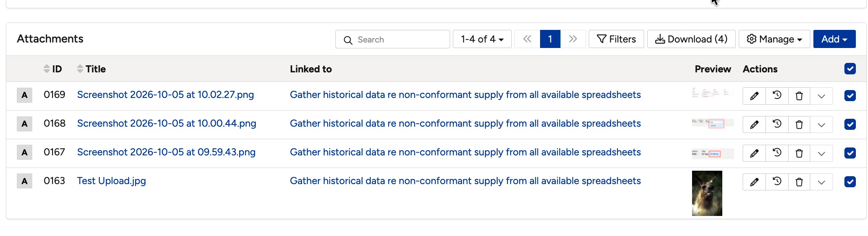The width and height of the screenshot is (868, 236).
Task: Click the A badge on row 0168
Action: [24, 124]
